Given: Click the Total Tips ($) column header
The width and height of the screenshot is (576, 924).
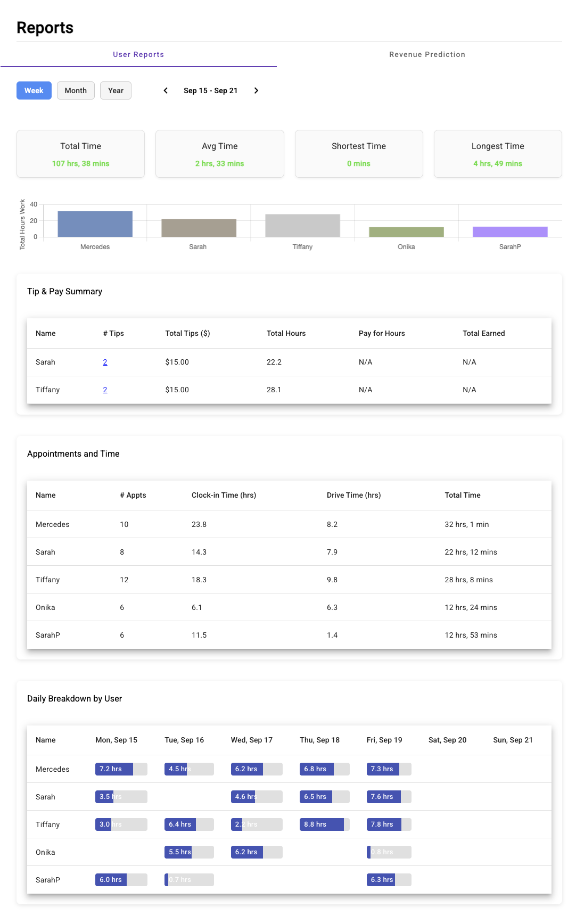Looking at the screenshot, I should 187,333.
